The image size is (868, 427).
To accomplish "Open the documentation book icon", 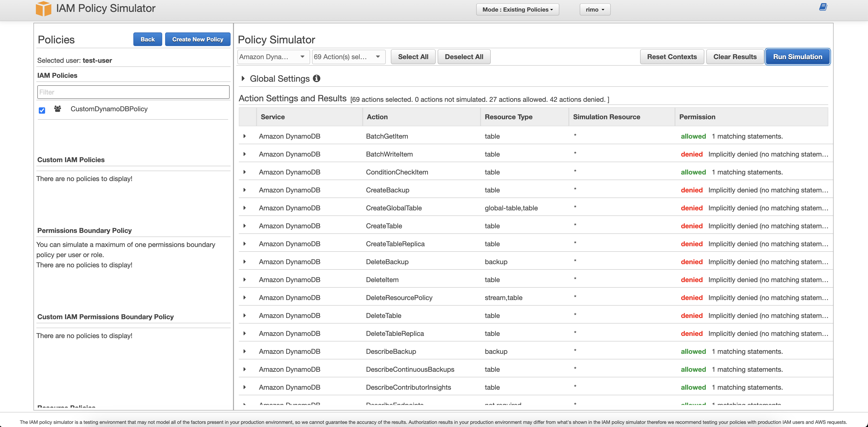I will (823, 7).
